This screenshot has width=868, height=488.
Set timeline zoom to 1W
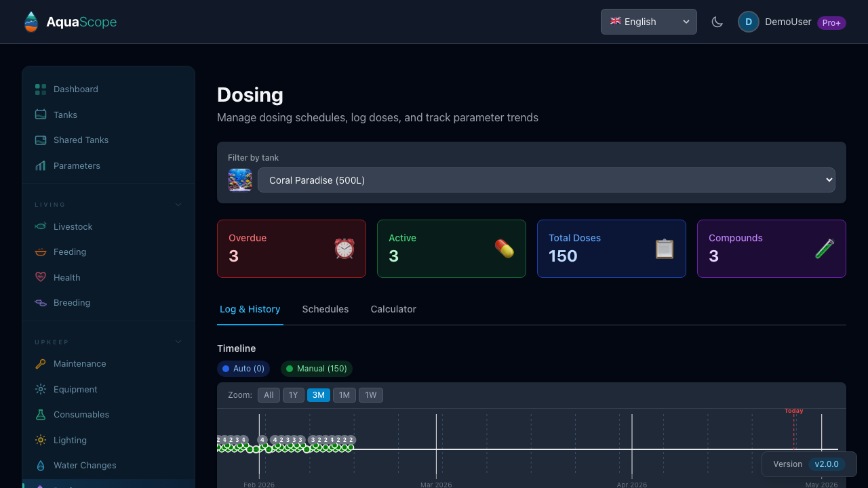click(370, 394)
